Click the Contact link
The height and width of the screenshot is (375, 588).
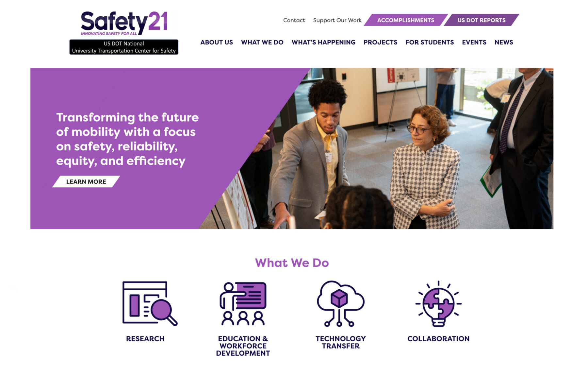[294, 20]
